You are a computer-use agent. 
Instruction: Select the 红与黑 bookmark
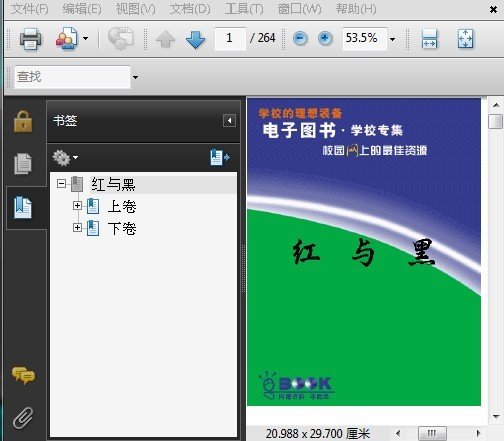point(113,184)
